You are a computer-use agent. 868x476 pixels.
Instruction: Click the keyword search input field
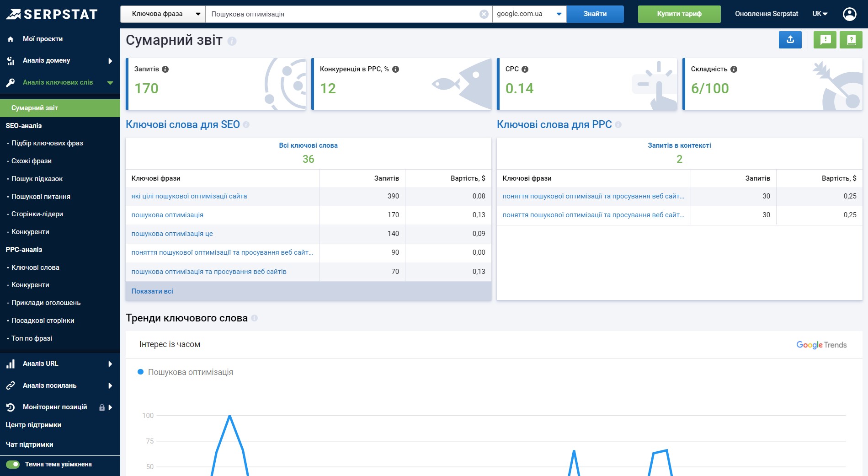343,14
